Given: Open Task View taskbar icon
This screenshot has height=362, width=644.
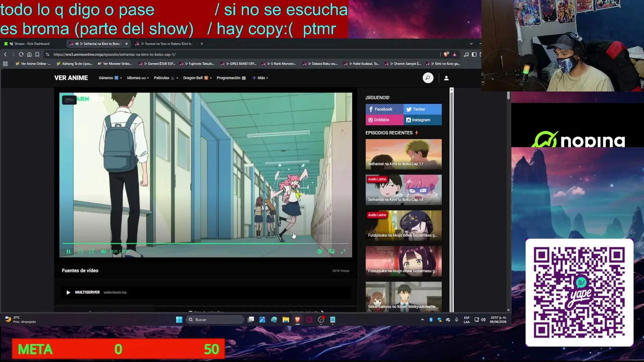Looking at the screenshot, I should click(x=251, y=320).
